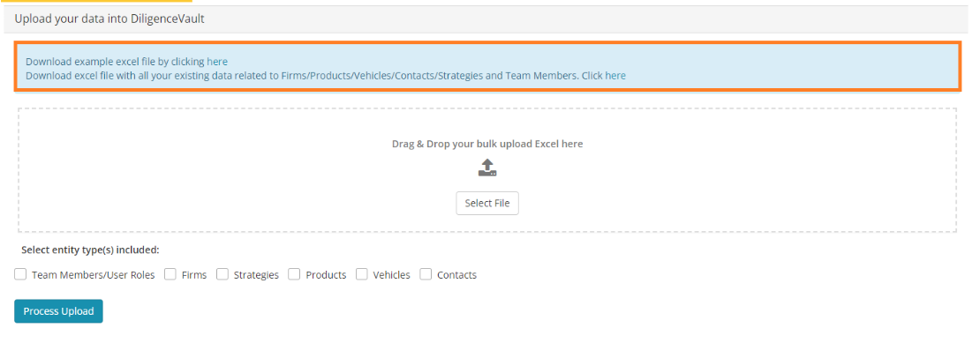Click the Firms label text
The width and height of the screenshot is (980, 343).
click(x=194, y=275)
